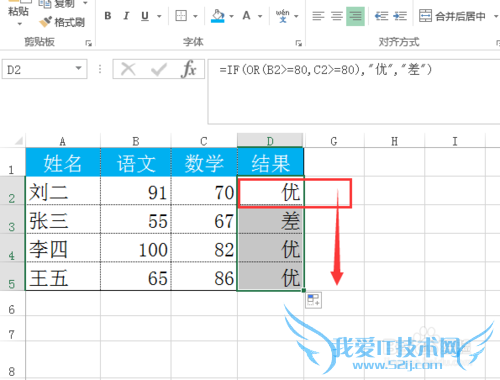Select cell with name 王五
The height and width of the screenshot is (380, 500).
click(63, 276)
